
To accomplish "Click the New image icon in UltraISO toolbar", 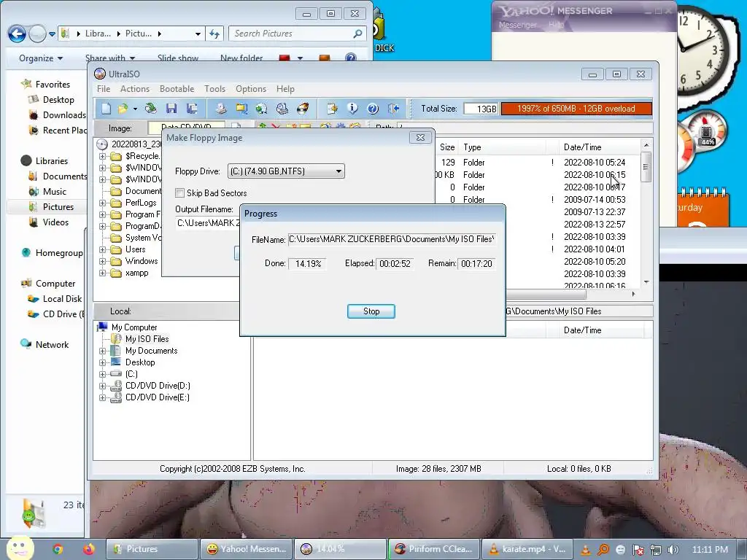I will point(106,109).
